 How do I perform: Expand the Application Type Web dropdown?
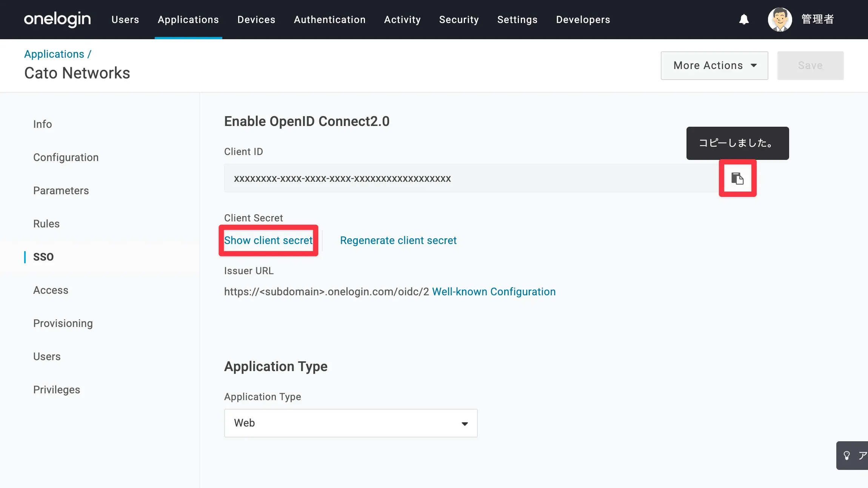pos(351,423)
